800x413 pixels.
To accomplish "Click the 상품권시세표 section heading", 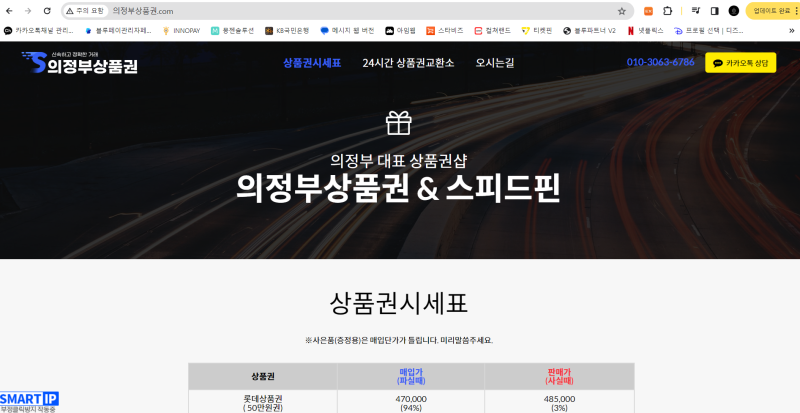I will (x=398, y=304).
